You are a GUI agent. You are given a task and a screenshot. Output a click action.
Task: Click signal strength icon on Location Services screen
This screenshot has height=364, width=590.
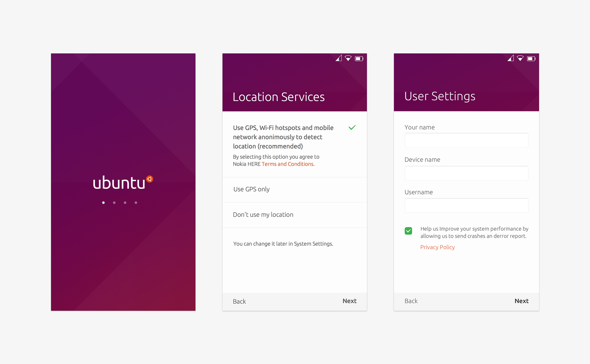coord(339,58)
